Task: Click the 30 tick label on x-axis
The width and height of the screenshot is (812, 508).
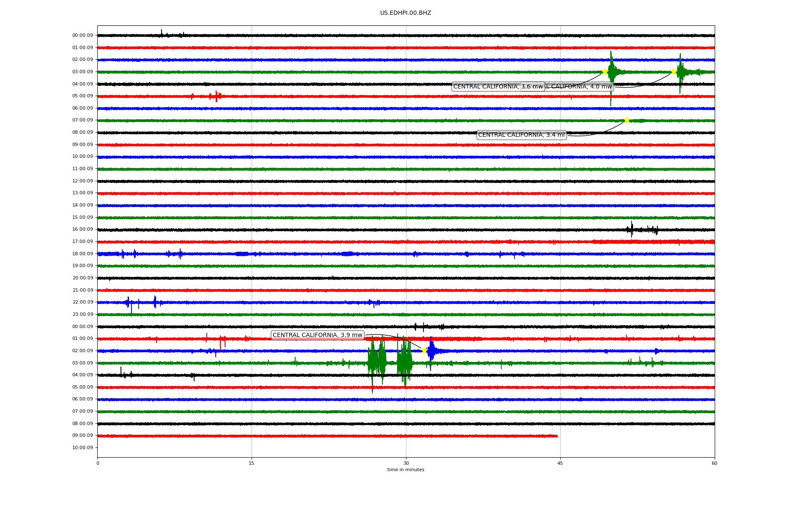Action: [406, 463]
